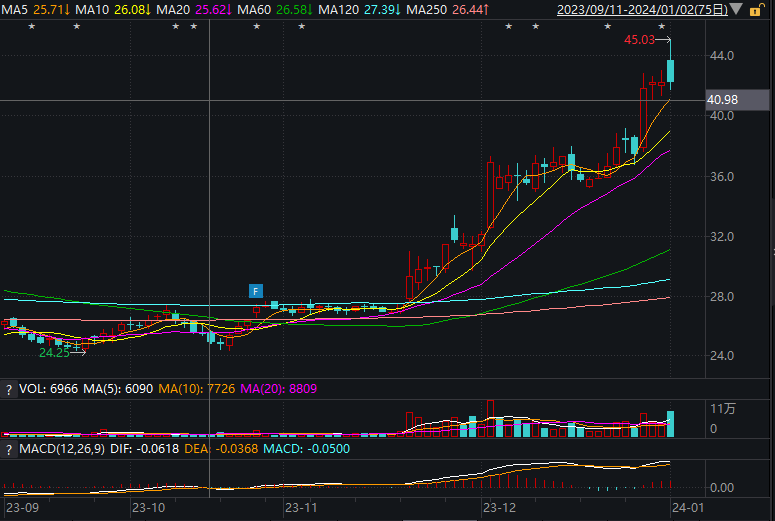
Task: Click the rightmost star event marker
Action: [661, 26]
